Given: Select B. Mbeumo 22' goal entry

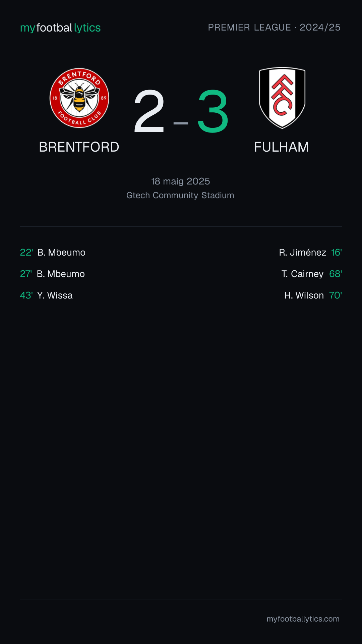Looking at the screenshot, I should pyautogui.click(x=53, y=252).
